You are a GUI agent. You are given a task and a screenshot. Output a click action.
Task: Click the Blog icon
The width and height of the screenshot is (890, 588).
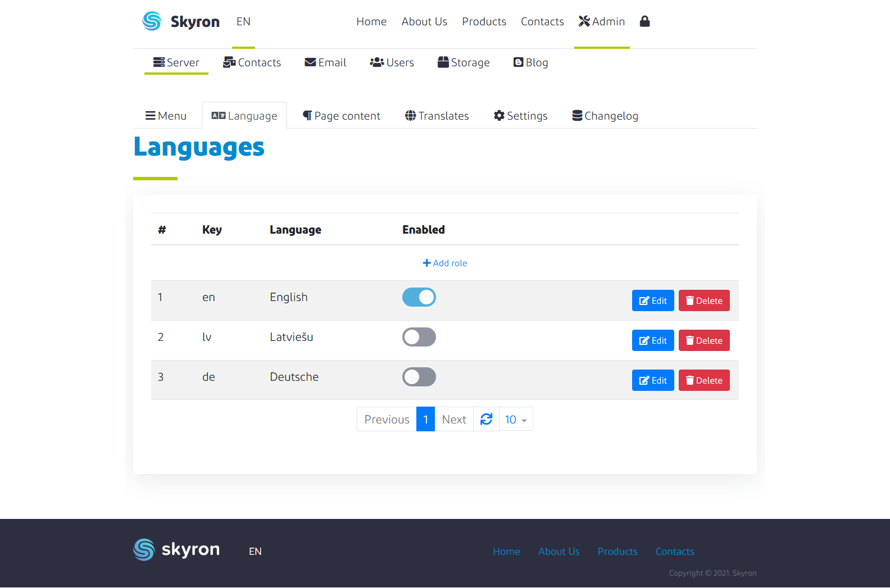tap(519, 62)
